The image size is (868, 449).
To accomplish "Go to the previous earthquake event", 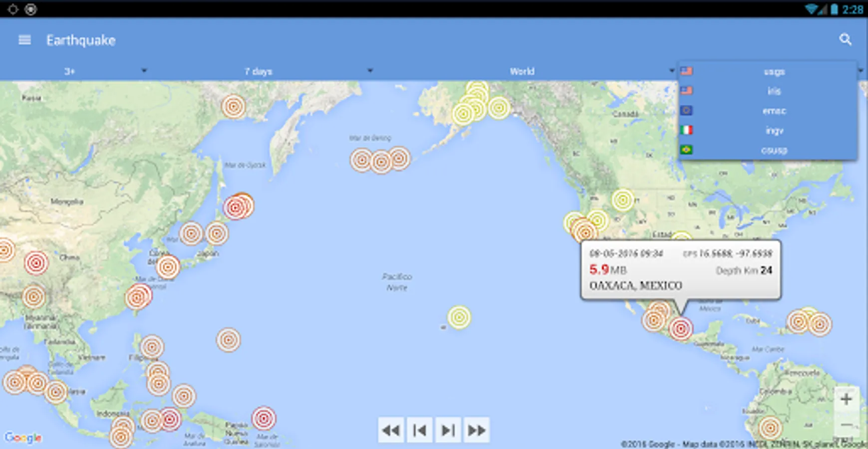I will click(420, 430).
